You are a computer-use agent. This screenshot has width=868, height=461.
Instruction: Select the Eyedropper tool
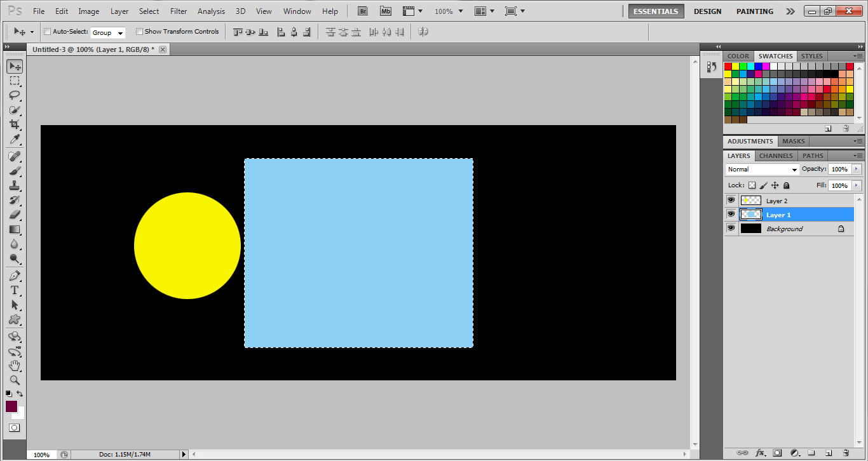coord(15,139)
